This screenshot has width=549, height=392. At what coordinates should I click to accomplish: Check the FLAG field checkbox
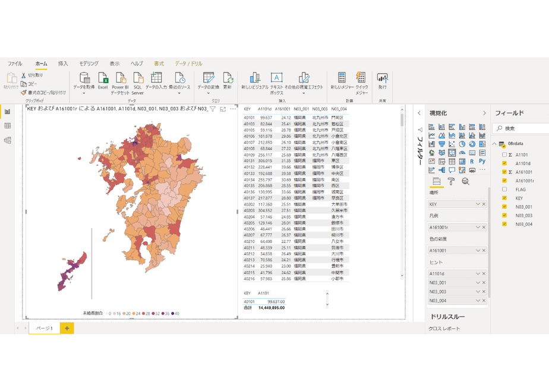[504, 189]
